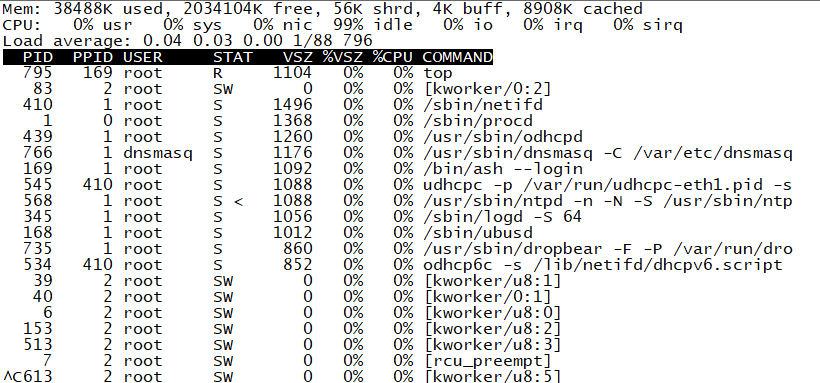The height and width of the screenshot is (383, 820).
Task: Click the PID column header
Action: (x=38, y=57)
